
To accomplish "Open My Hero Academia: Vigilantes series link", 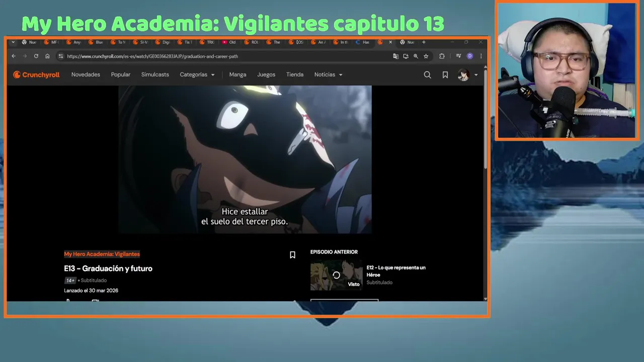I will click(x=102, y=254).
